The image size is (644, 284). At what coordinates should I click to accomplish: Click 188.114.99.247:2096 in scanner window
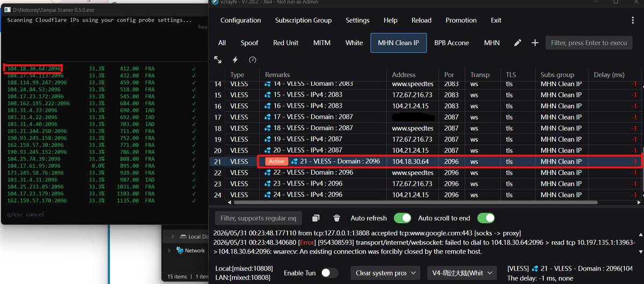(36, 83)
